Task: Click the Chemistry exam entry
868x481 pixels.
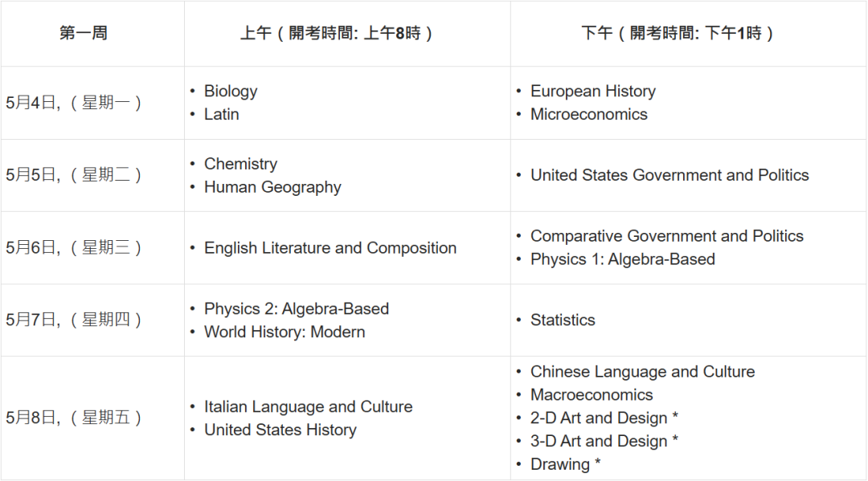Action: point(240,164)
